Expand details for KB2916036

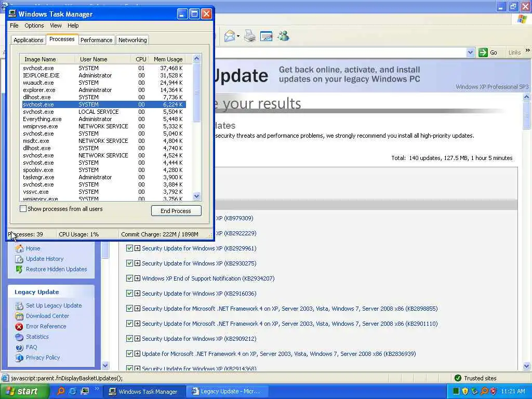[137, 293]
